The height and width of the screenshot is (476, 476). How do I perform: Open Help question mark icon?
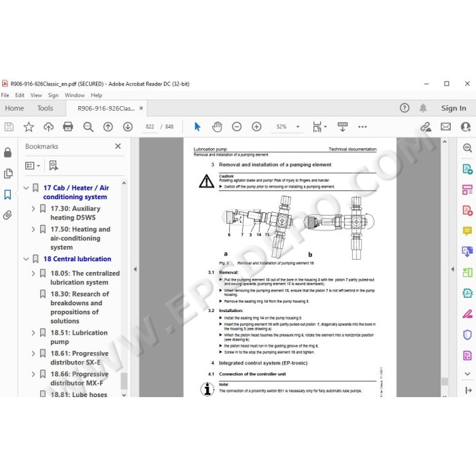405,108
